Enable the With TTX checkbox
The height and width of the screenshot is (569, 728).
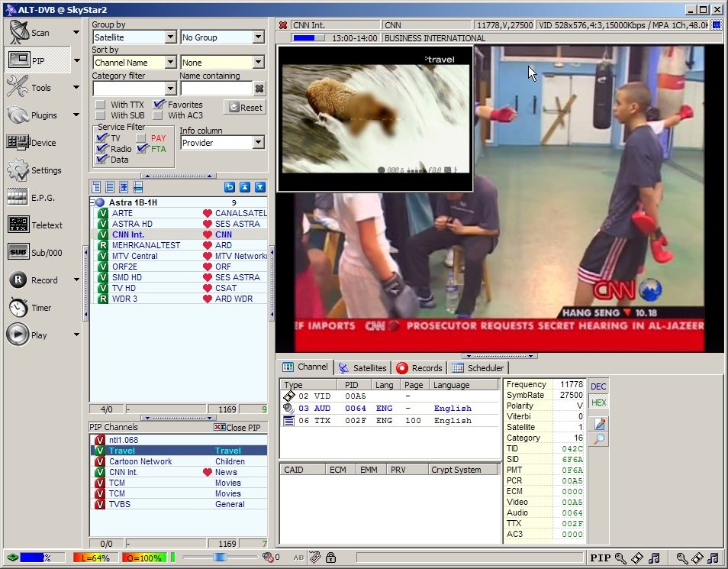pos(100,105)
